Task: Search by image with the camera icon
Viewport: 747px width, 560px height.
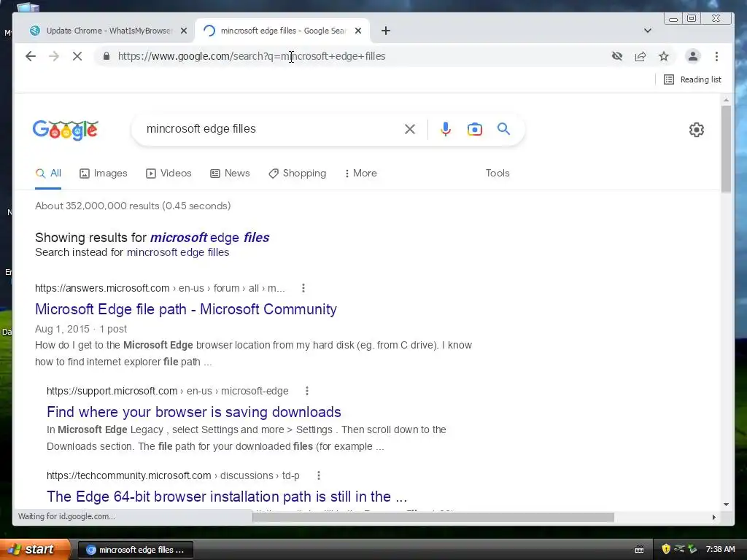Action: click(x=474, y=129)
